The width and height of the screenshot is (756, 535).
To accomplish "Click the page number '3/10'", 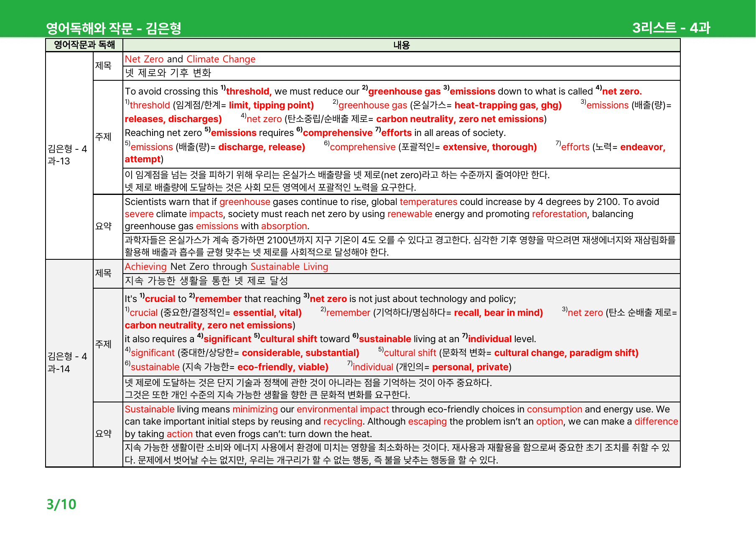I will [61, 504].
